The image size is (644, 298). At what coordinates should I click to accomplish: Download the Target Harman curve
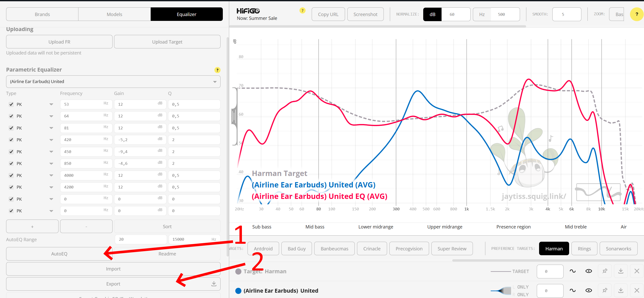[x=621, y=271]
